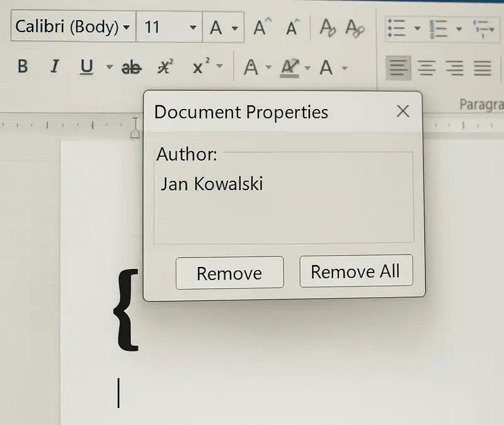This screenshot has height=425, width=504.
Task: Select align left option
Action: pyautogui.click(x=398, y=67)
